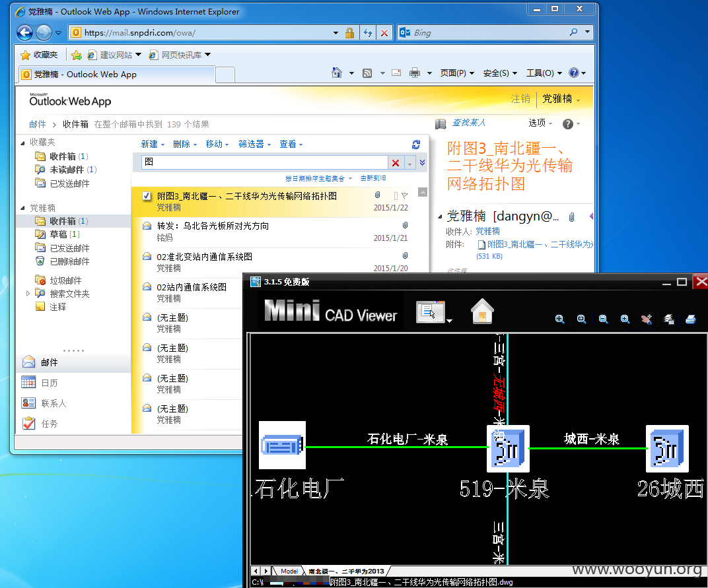Open the 删除 dropdown

click(x=185, y=144)
